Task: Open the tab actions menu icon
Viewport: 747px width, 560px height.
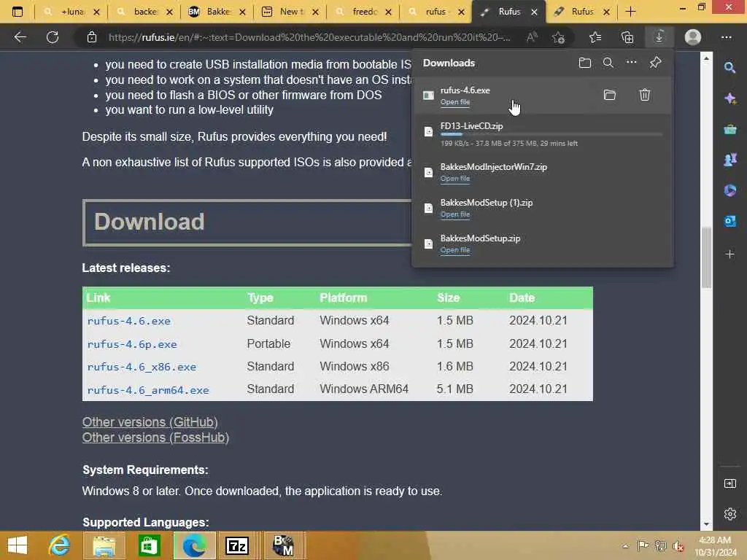Action: click(x=18, y=12)
